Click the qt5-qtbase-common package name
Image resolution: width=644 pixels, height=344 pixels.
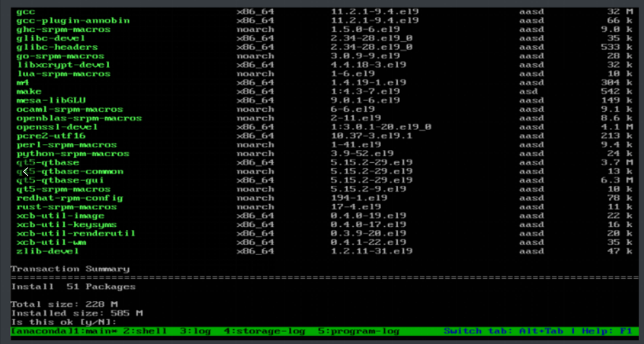click(x=70, y=172)
